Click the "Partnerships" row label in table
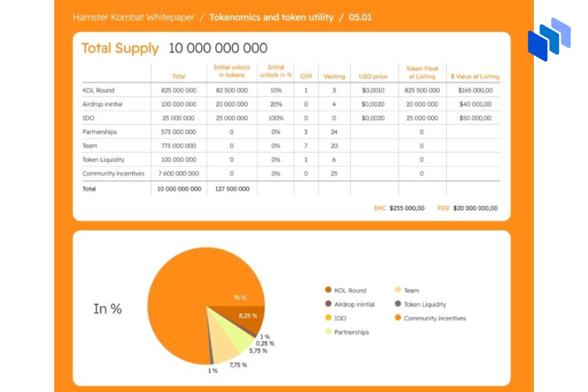 tap(100, 132)
